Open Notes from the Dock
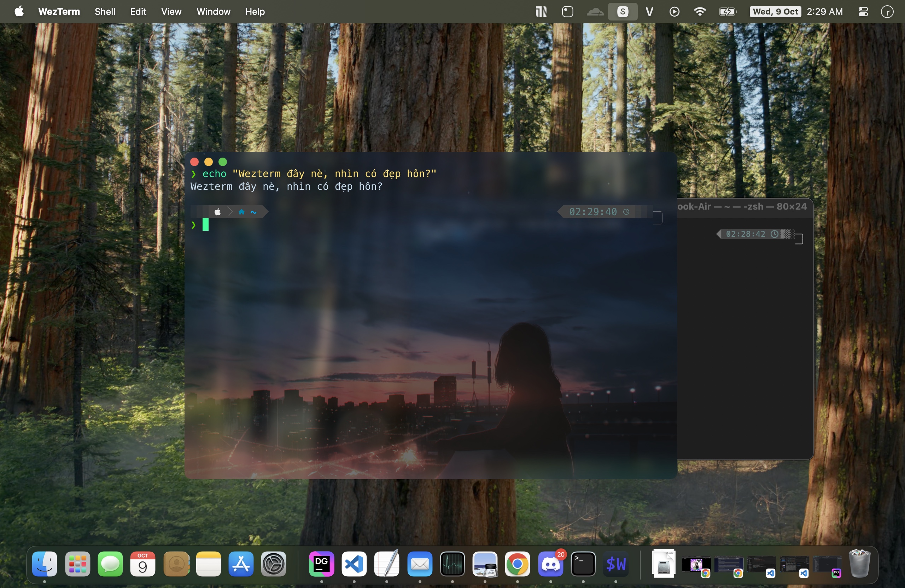The width and height of the screenshot is (905, 588). pyautogui.click(x=208, y=564)
